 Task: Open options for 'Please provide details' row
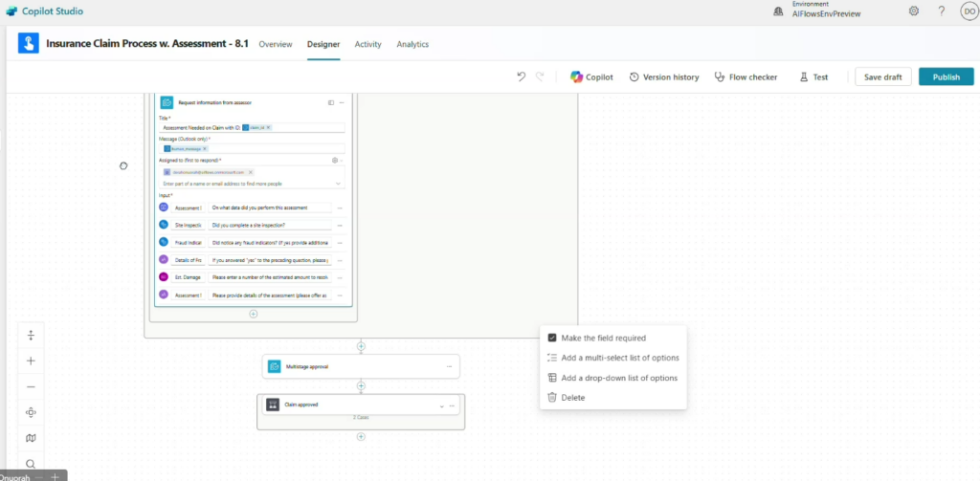click(340, 295)
